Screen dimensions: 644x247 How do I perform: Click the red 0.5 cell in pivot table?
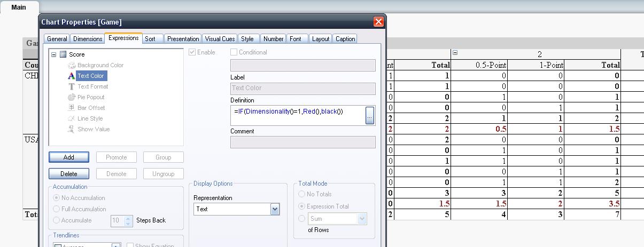pos(479,129)
